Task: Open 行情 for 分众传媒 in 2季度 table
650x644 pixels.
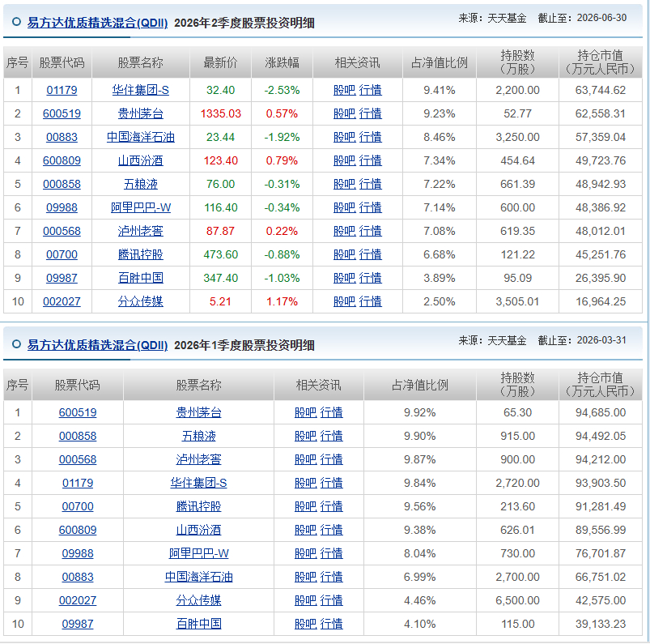Action: (x=370, y=301)
